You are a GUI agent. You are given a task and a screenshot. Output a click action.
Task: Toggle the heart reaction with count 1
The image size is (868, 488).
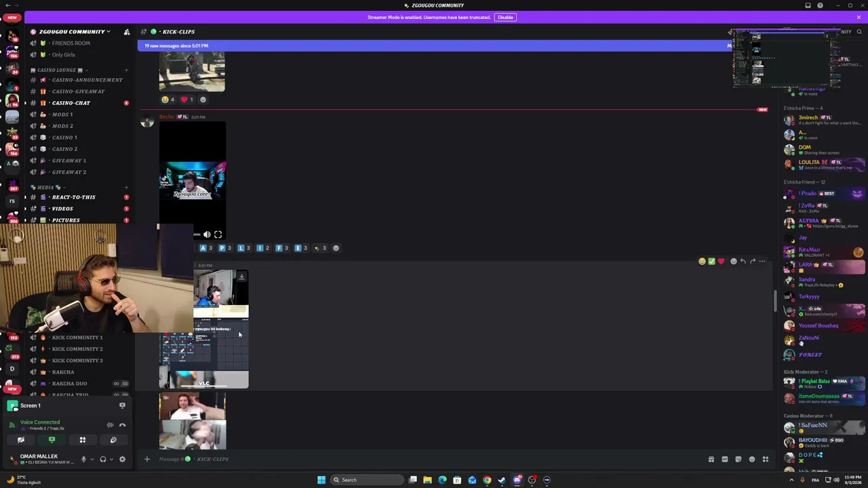(x=186, y=100)
